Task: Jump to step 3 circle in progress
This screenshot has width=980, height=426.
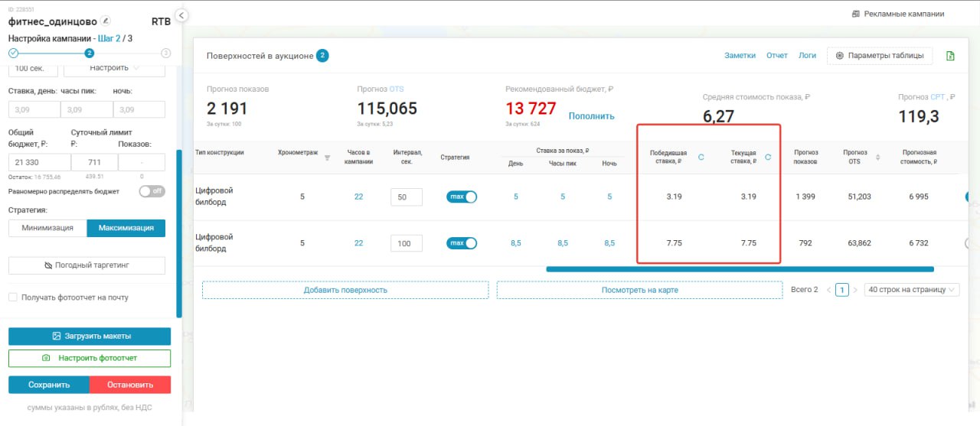Action: pyautogui.click(x=165, y=53)
